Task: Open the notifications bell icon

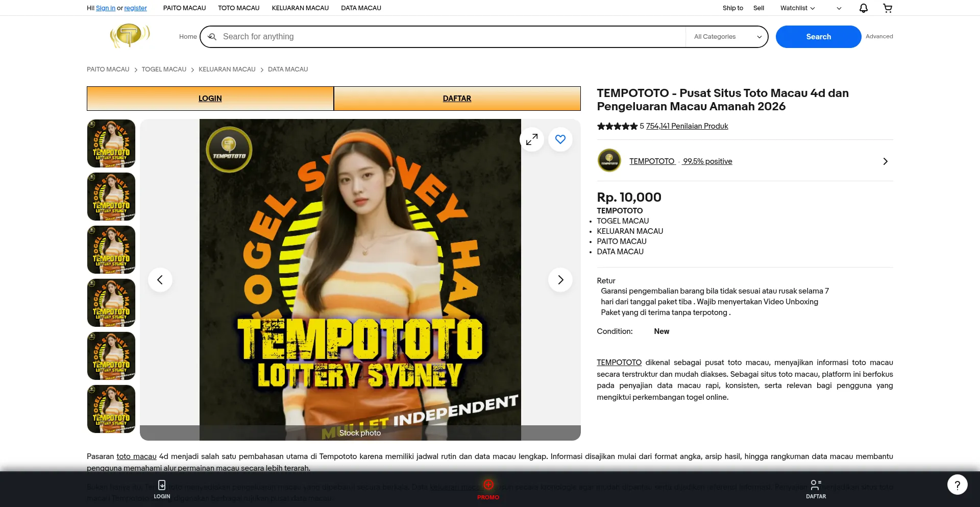Action: click(x=864, y=8)
